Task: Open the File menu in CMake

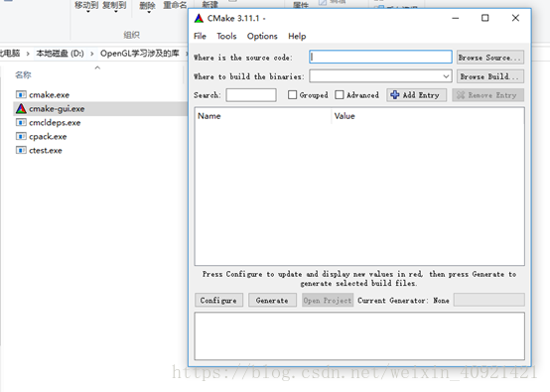Action: pyautogui.click(x=200, y=36)
